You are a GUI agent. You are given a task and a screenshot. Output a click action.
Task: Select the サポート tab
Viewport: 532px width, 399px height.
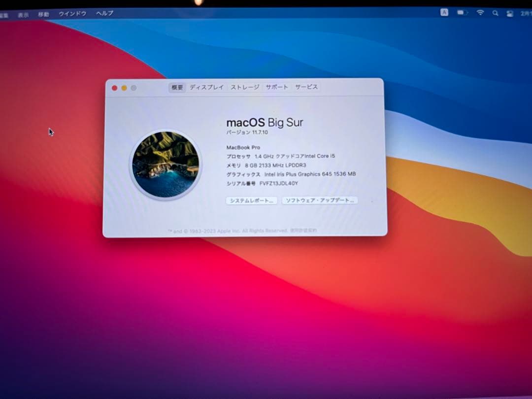click(x=276, y=87)
